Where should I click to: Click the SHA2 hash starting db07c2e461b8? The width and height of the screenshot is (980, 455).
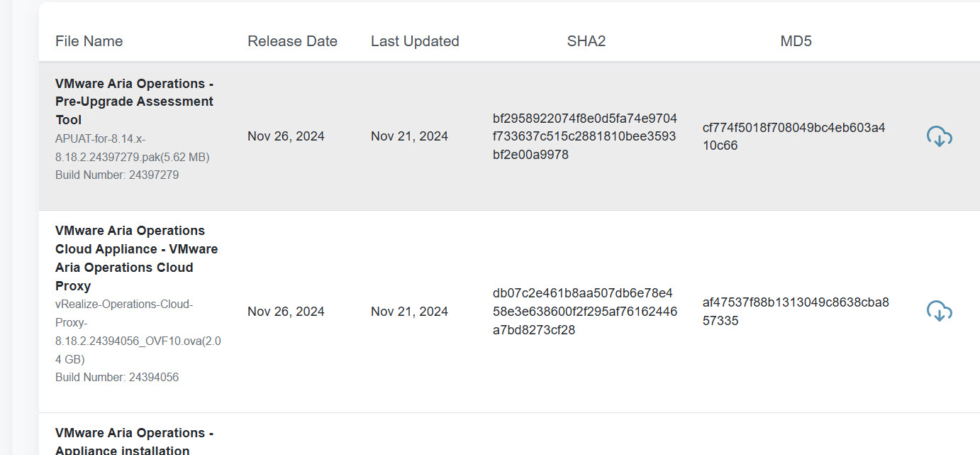[585, 312]
